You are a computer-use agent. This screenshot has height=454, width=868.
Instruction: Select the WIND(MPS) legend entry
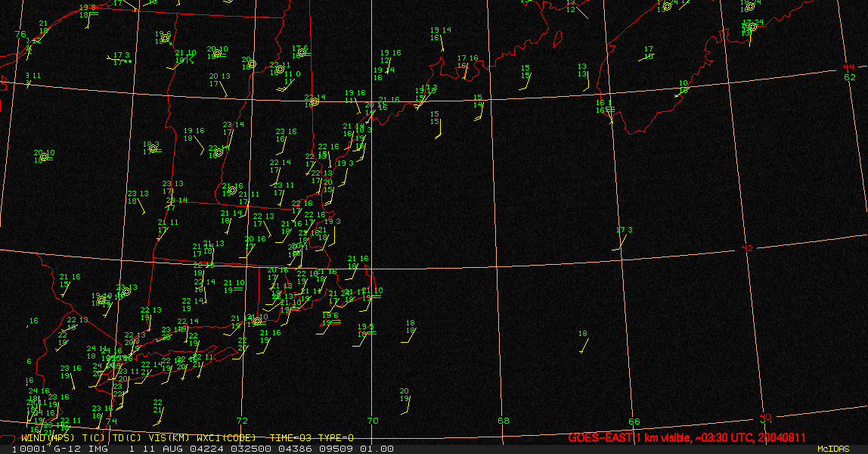(48, 438)
